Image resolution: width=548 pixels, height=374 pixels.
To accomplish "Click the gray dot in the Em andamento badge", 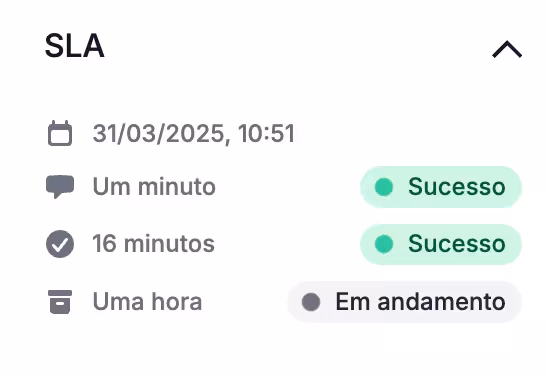I will (x=311, y=302).
